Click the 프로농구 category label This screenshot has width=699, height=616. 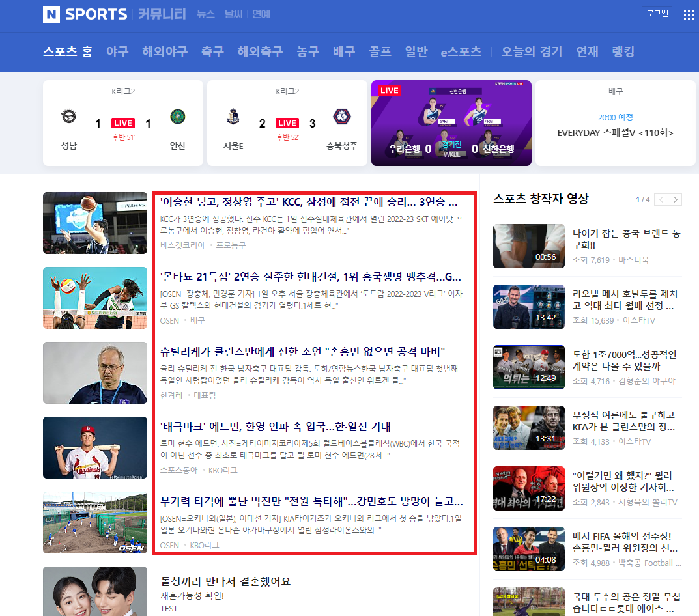pyautogui.click(x=231, y=245)
